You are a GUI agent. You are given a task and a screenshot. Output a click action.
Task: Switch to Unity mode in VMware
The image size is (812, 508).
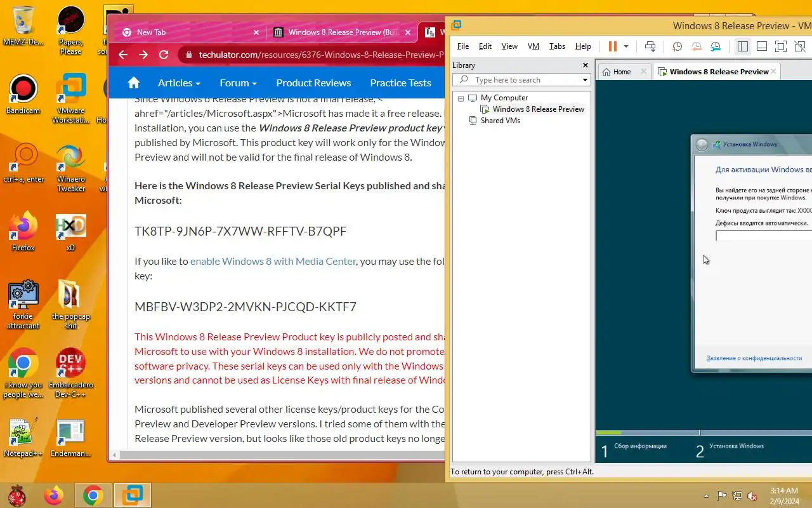pyautogui.click(x=799, y=46)
